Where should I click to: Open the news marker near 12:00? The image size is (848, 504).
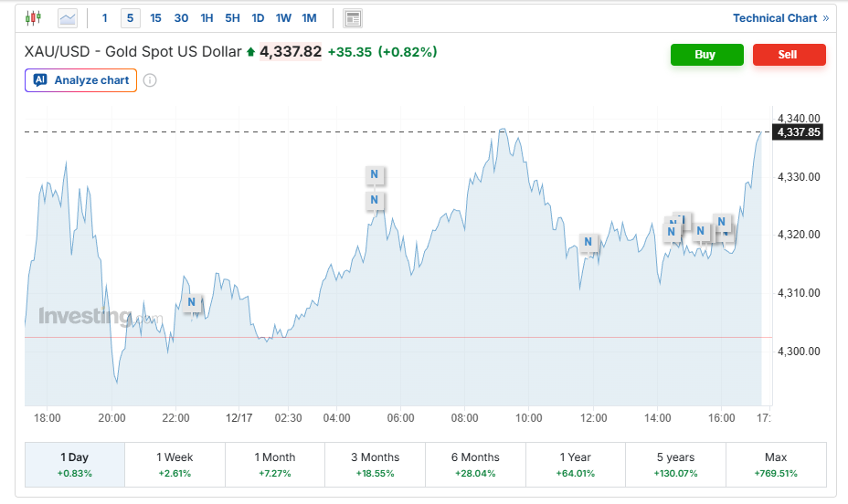pyautogui.click(x=588, y=243)
